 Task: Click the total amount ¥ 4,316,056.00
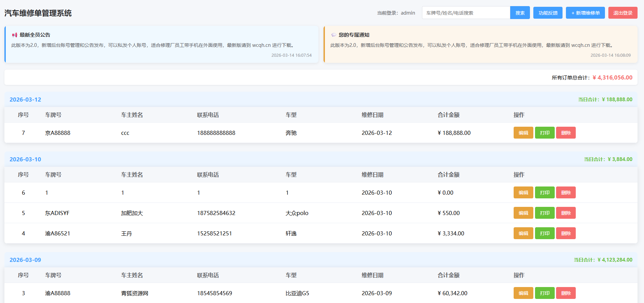[612, 77]
